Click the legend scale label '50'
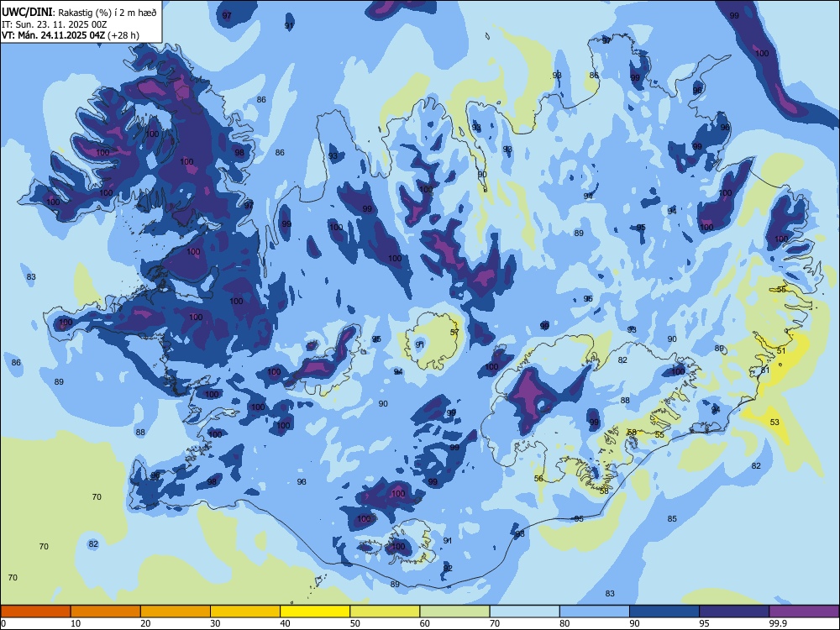This screenshot has width=840, height=630. pos(355,623)
